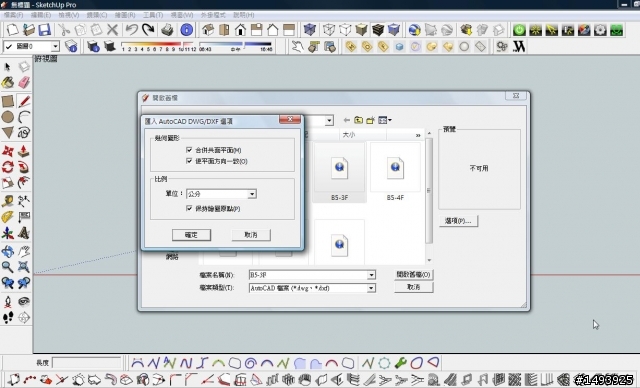Click the 開啟舊檔(O) button

pos(413,275)
